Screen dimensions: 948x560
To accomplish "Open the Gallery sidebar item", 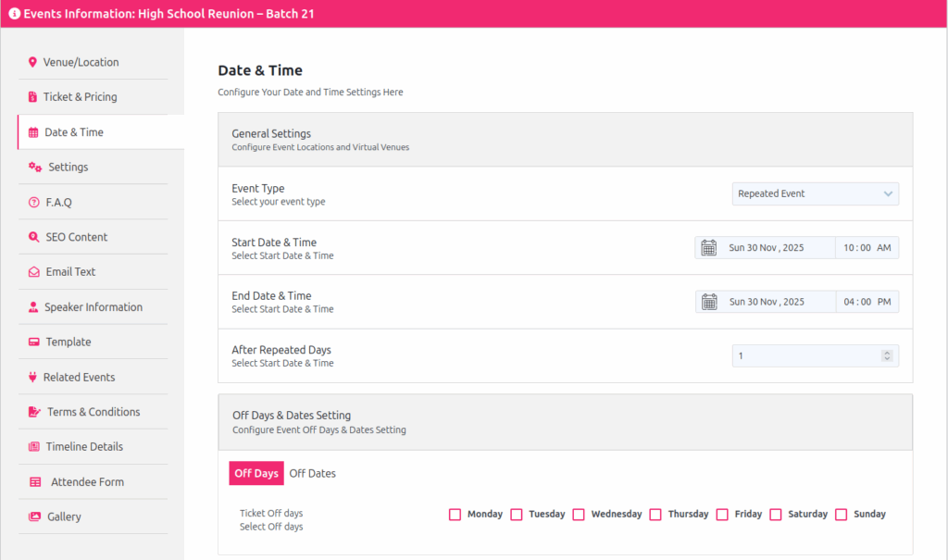I will coord(94,516).
